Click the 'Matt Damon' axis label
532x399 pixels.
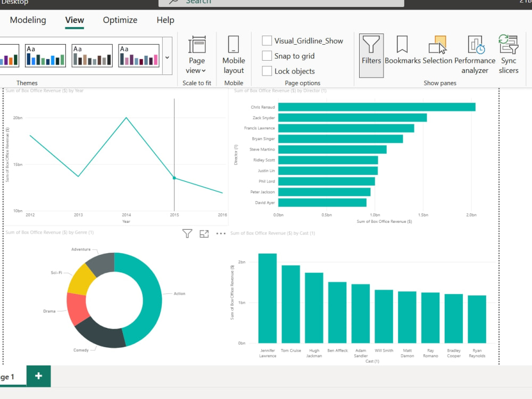(407, 353)
